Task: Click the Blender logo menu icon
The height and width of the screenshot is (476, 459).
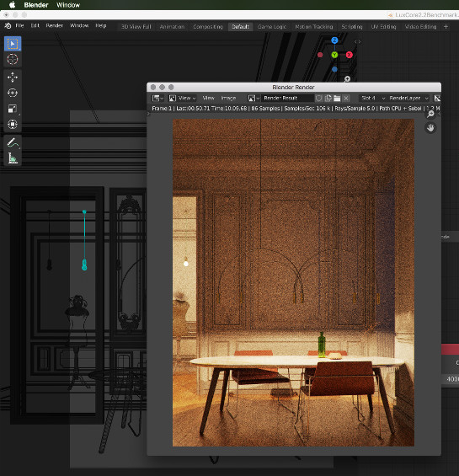Action: click(x=8, y=26)
